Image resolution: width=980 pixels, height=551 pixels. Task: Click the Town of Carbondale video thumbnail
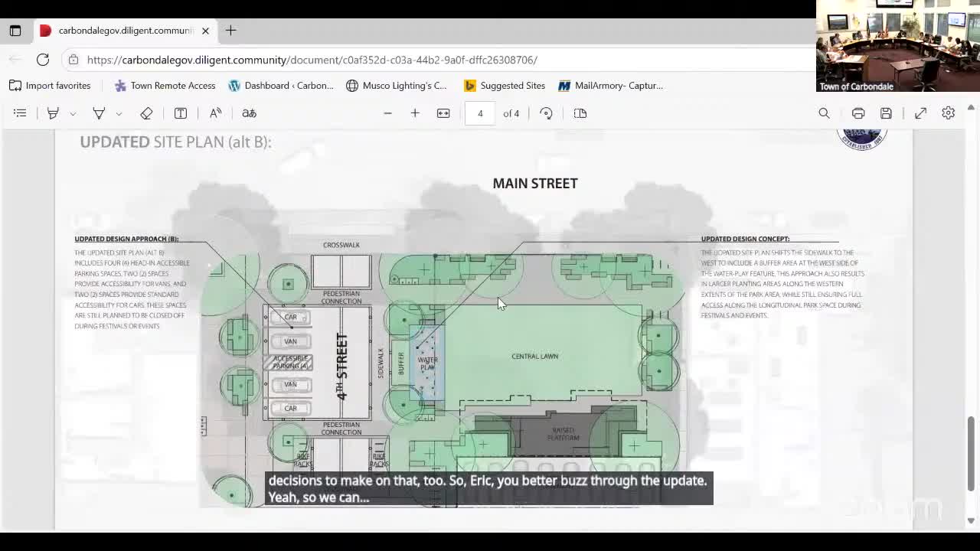click(897, 46)
